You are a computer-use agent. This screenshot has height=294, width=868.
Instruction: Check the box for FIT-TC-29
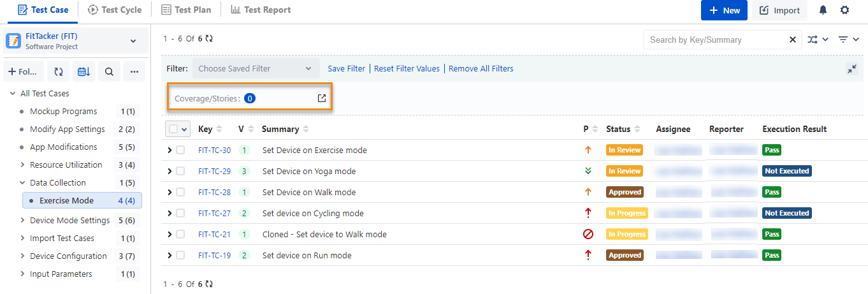pyautogui.click(x=180, y=171)
